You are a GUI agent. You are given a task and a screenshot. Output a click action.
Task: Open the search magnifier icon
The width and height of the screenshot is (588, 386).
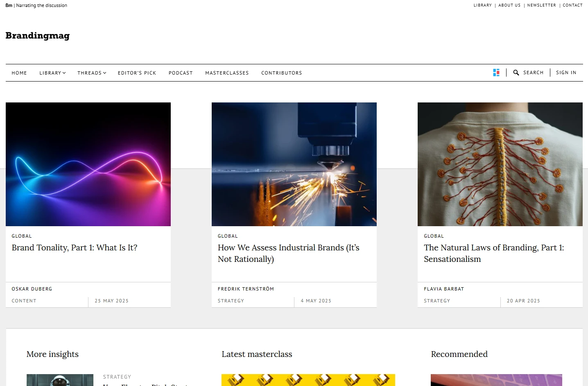click(x=516, y=73)
